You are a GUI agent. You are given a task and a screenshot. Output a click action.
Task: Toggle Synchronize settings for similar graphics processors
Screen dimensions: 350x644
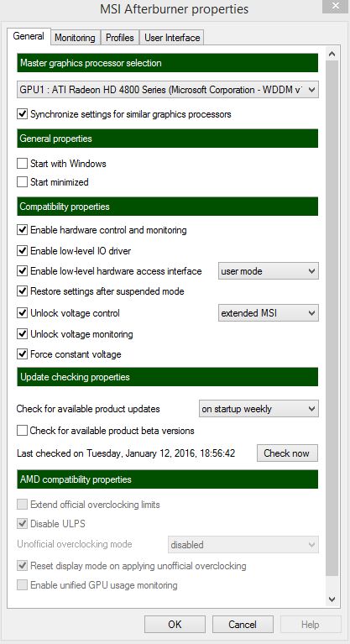click(22, 113)
